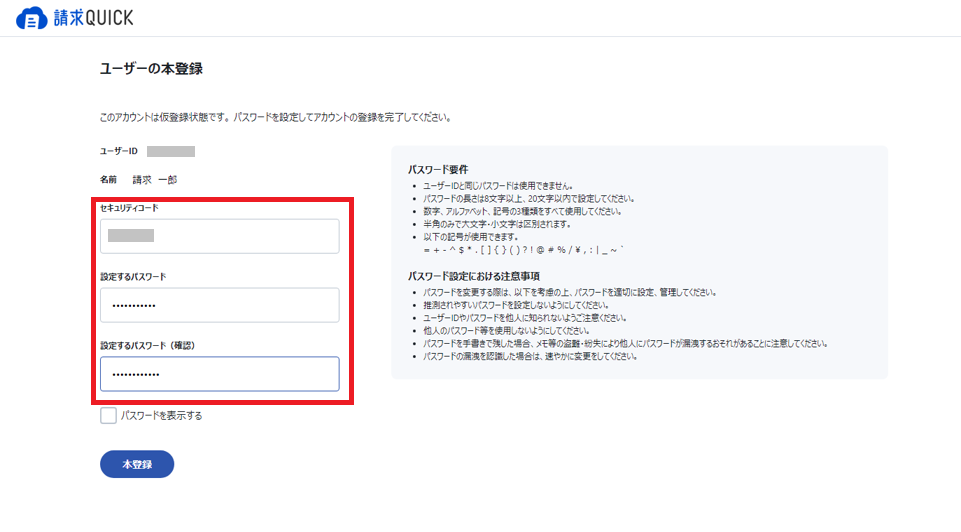
Task: Click the 数字、アルファベット、記号 requirement line
Action: (x=523, y=211)
